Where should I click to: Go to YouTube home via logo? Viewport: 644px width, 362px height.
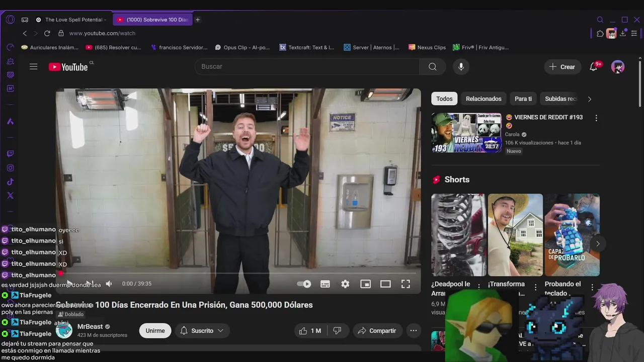point(68,67)
